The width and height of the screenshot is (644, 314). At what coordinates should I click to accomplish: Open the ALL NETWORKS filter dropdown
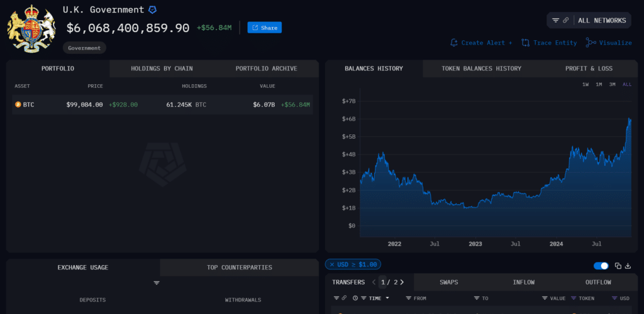coord(588,20)
